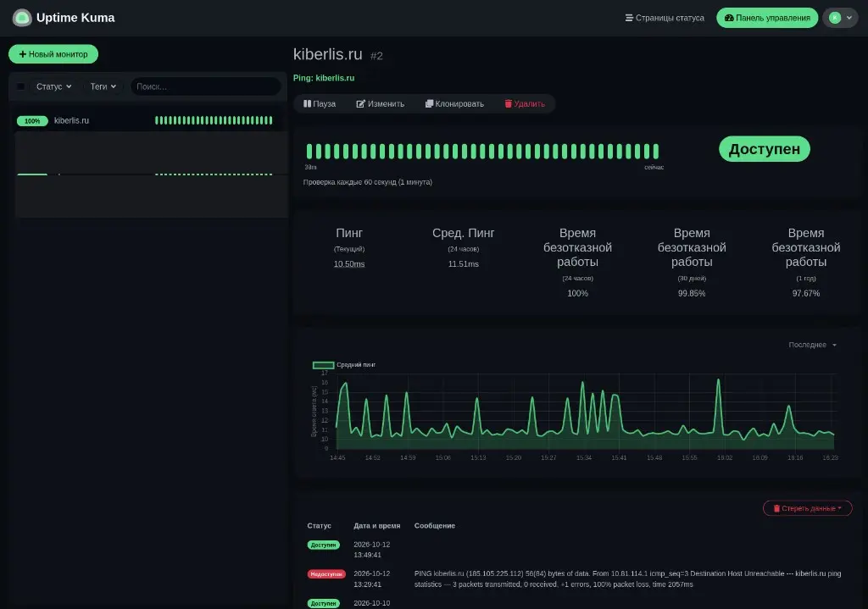The height and width of the screenshot is (609, 868).
Task: Click the monitor title kiberlis.ru heading
Action: [328, 54]
